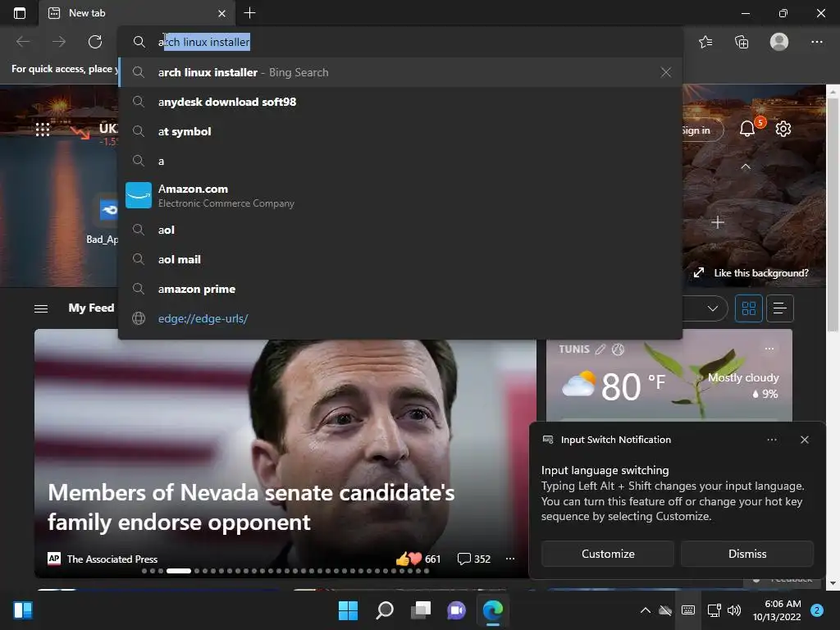Open the Widgets icon on taskbar

(x=23, y=610)
